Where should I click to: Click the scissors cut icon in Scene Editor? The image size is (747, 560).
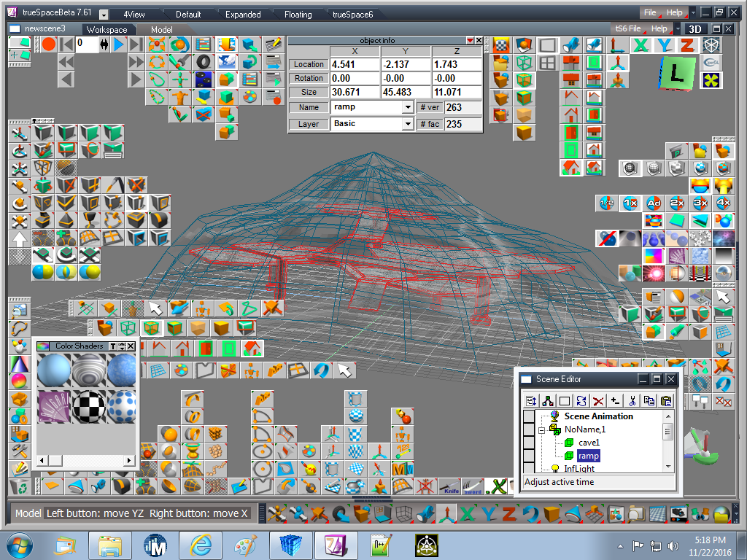tap(632, 401)
